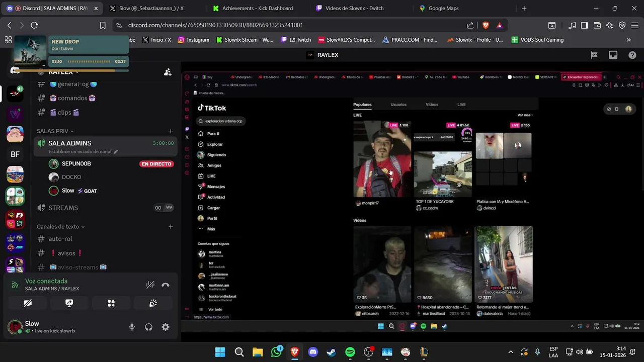This screenshot has height=362, width=644.
Task: Open the share page icon in address bar
Action: (470, 25)
